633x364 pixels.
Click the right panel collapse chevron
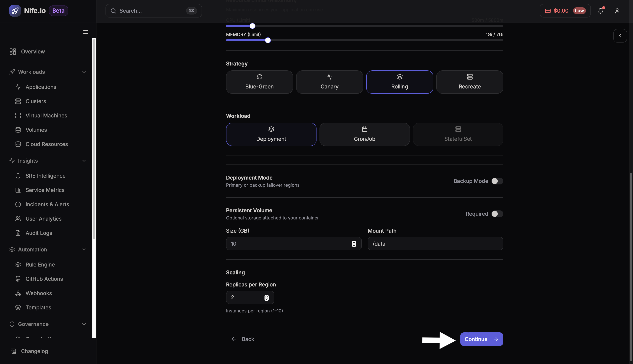point(620,36)
